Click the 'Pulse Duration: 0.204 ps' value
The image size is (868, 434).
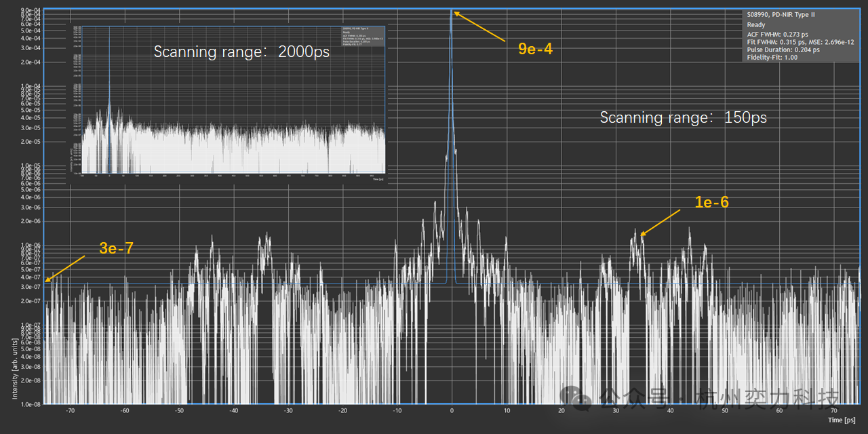783,50
